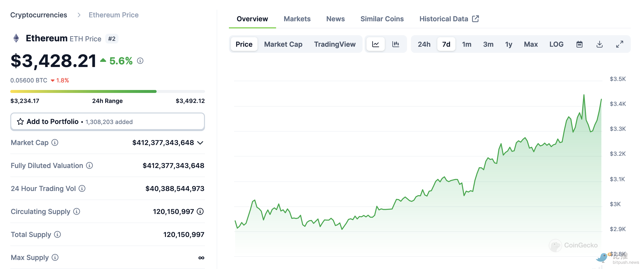The image size is (644, 269).
Task: Open the calendar date range picker
Action: pyautogui.click(x=579, y=44)
